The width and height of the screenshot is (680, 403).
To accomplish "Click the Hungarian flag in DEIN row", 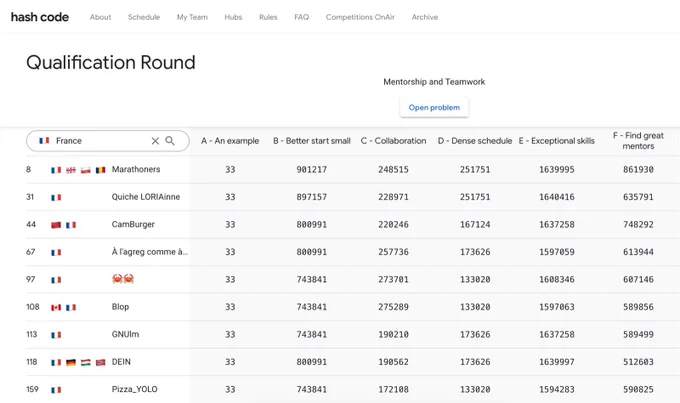I will coord(86,363).
